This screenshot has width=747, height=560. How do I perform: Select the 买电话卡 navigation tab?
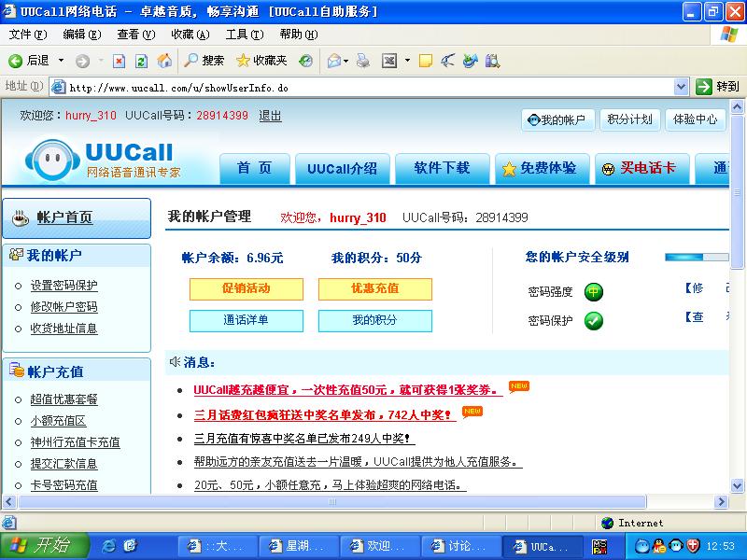click(x=642, y=169)
